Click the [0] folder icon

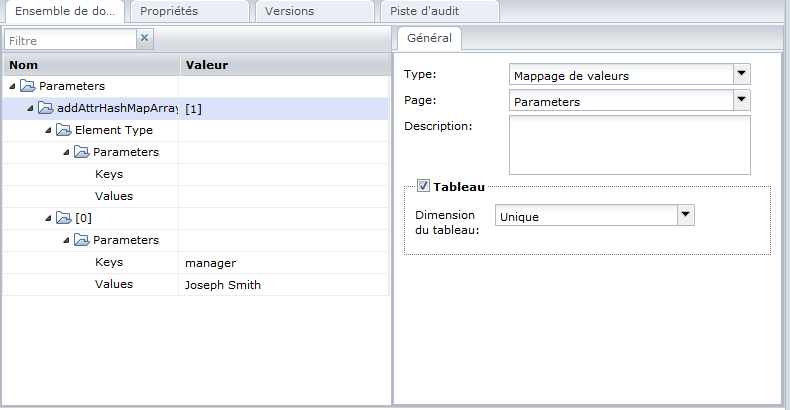[x=64, y=218]
